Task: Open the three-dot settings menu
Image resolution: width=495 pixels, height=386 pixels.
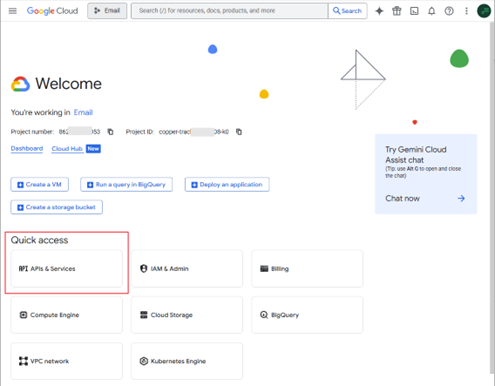Action: pyautogui.click(x=466, y=11)
